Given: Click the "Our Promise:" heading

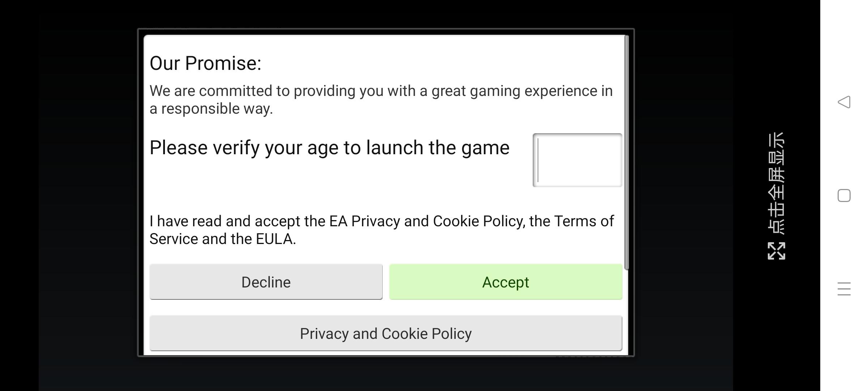Looking at the screenshot, I should 205,63.
